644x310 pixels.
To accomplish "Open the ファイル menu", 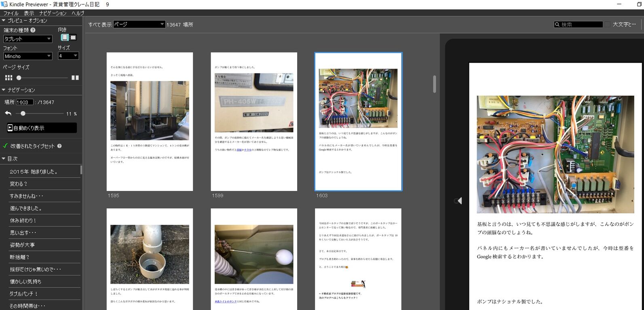I will (11, 13).
